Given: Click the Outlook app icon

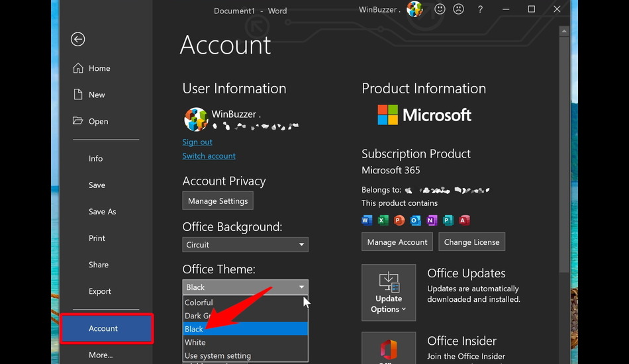Looking at the screenshot, I should pos(416,220).
